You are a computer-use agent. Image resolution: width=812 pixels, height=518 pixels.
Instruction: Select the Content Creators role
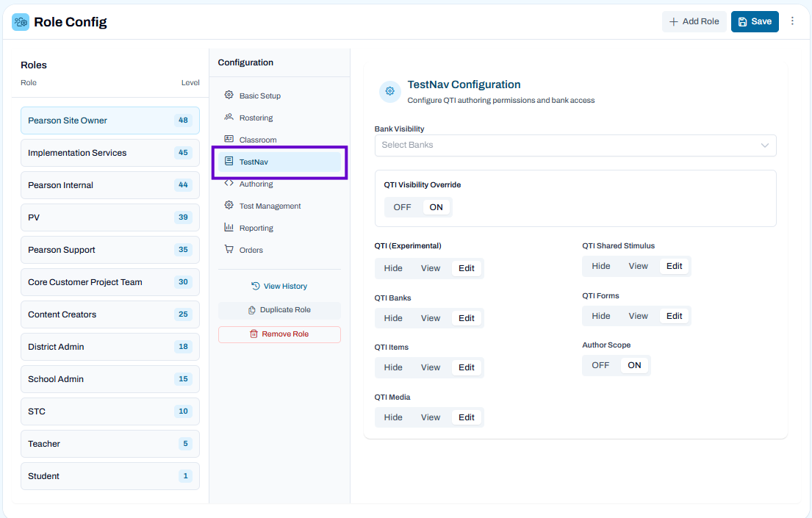pyautogui.click(x=109, y=314)
